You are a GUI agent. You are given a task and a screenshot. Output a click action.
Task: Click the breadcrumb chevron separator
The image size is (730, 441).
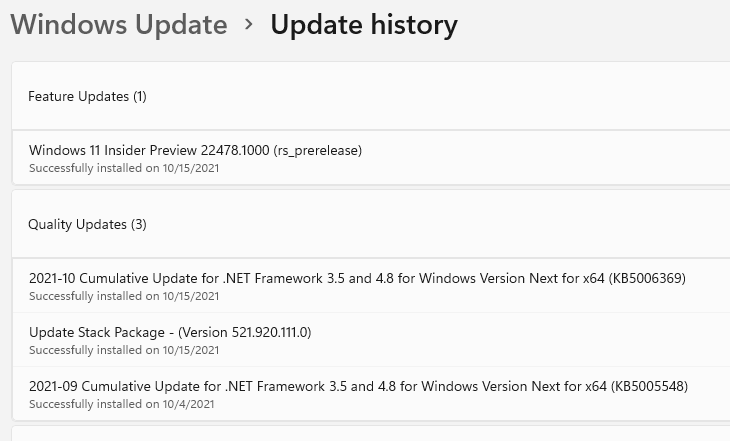(x=249, y=25)
